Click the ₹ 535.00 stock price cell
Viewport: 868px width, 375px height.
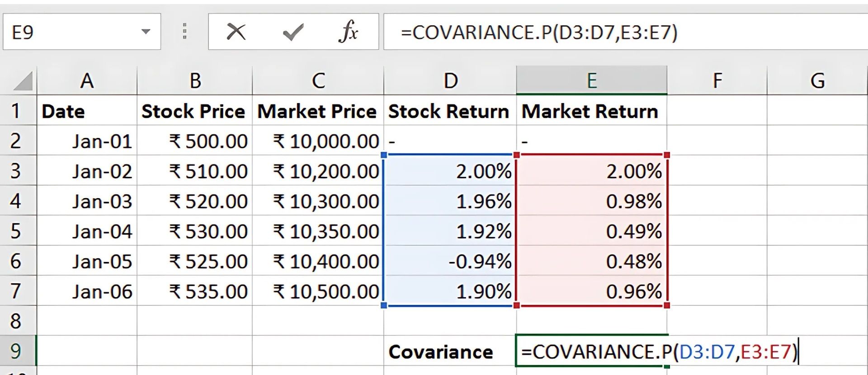point(194,291)
